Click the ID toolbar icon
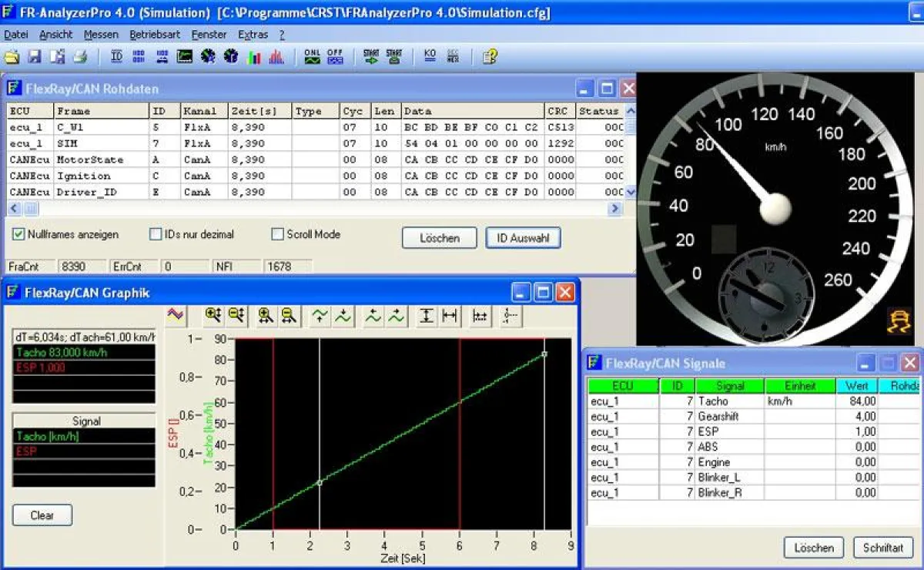The width and height of the screenshot is (924, 570). tap(117, 56)
